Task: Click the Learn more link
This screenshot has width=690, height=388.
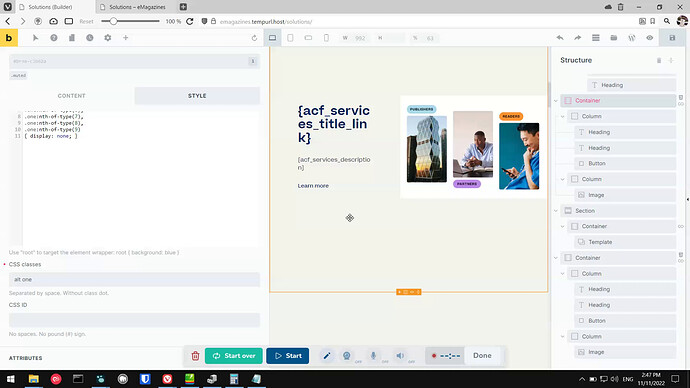Action: 313,186
